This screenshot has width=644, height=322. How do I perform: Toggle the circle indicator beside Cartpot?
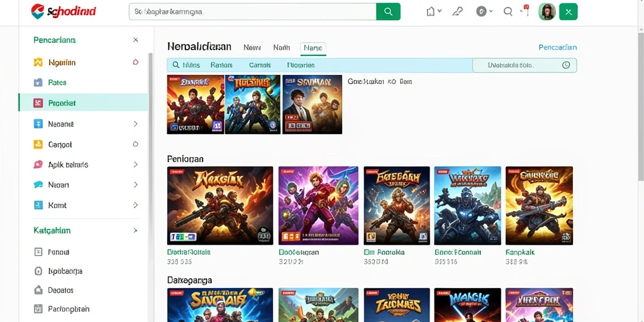(136, 144)
